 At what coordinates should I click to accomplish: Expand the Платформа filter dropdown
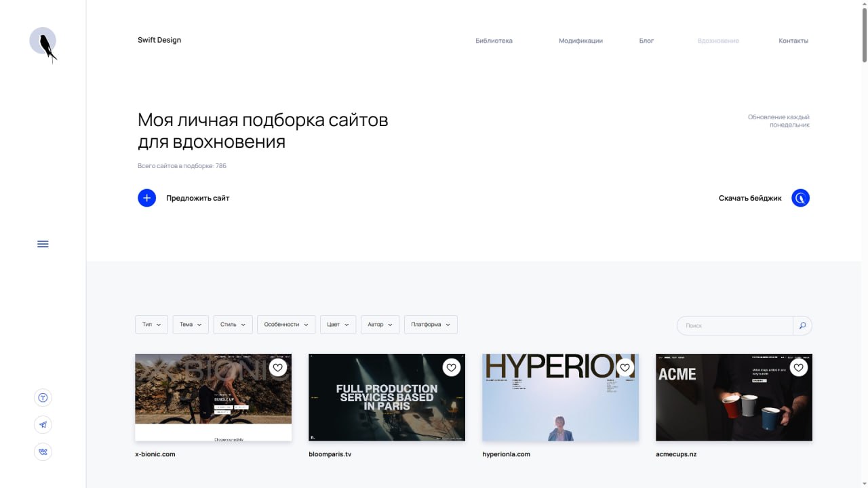[x=431, y=325]
